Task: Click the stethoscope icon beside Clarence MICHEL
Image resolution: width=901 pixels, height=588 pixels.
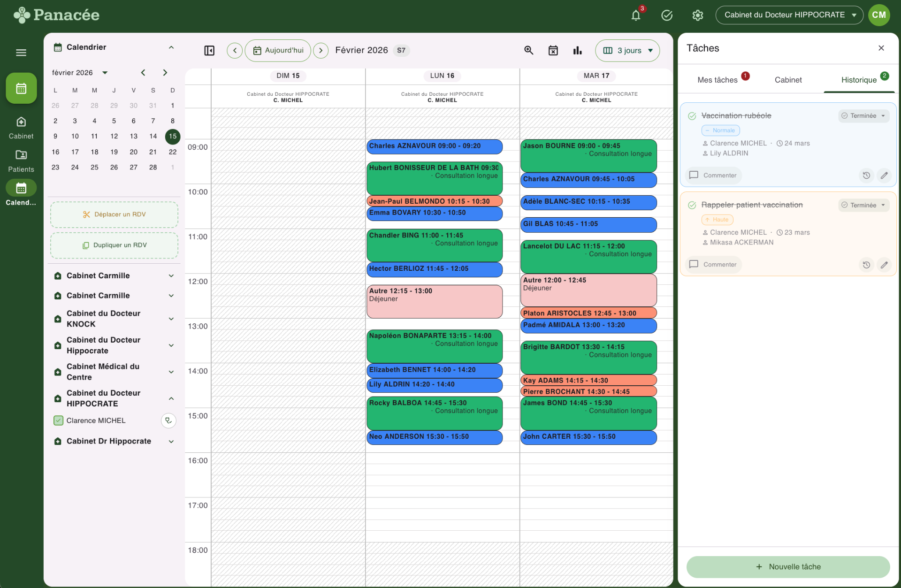Action: coord(168,420)
